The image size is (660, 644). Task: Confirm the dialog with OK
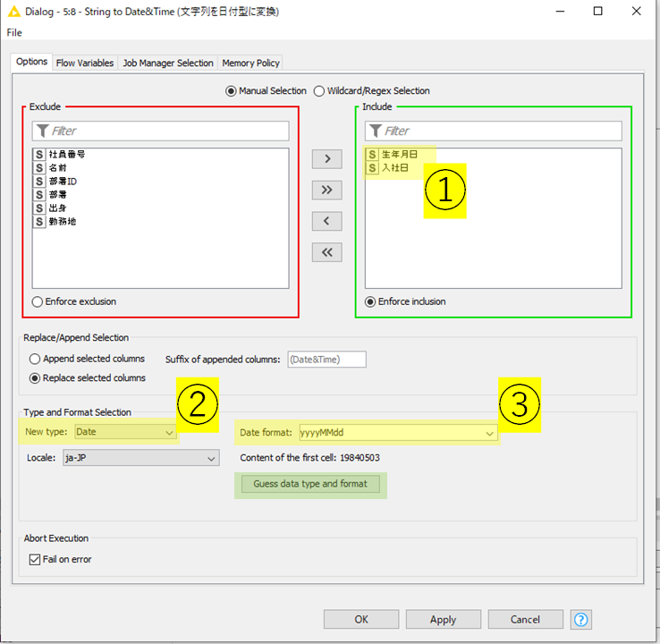tap(361, 619)
